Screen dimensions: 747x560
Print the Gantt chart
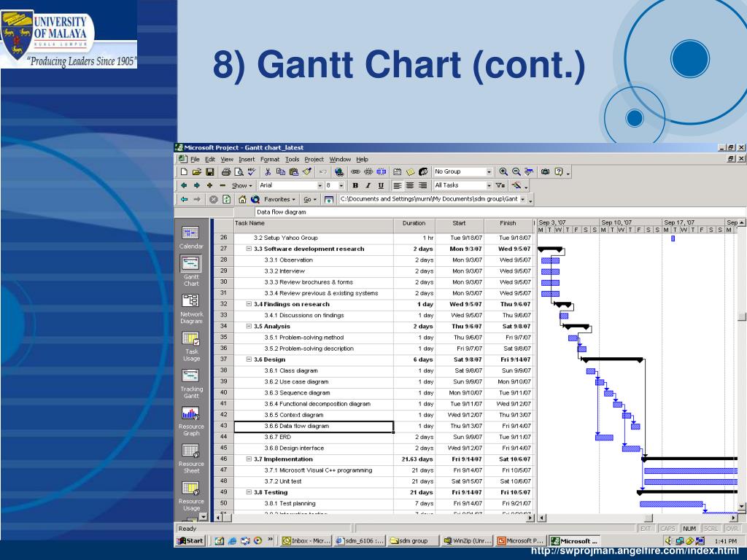[x=226, y=172]
